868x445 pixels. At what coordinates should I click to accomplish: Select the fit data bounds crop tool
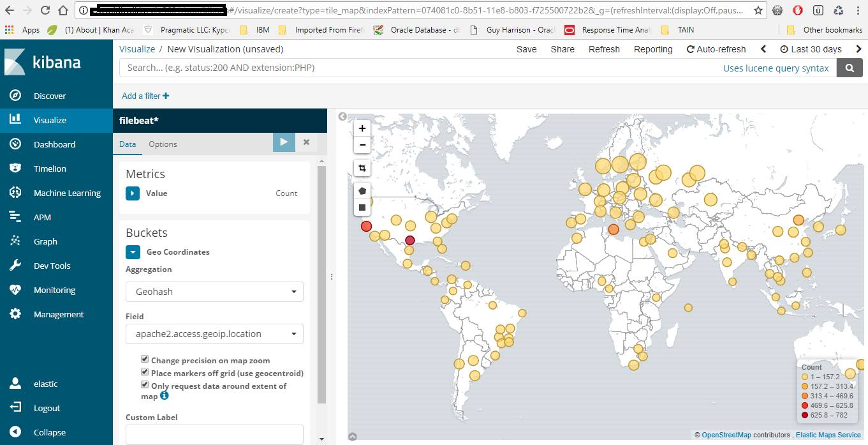362,169
